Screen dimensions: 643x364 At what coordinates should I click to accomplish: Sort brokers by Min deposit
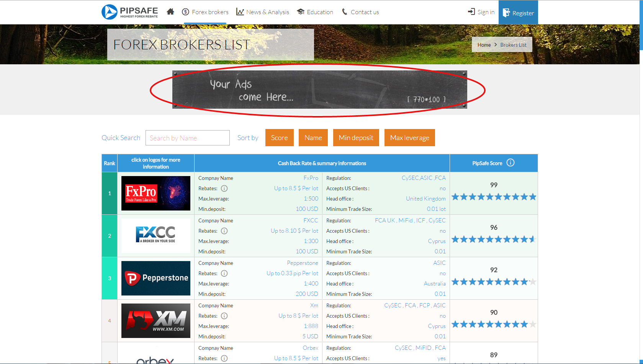(356, 138)
